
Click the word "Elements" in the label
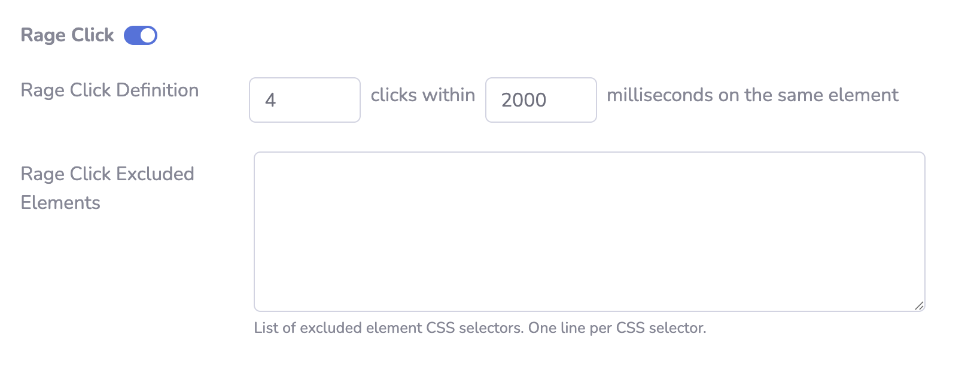coord(60,203)
